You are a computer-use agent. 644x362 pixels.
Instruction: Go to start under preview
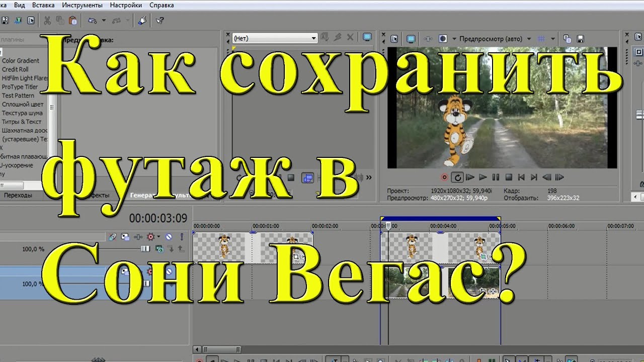tap(521, 177)
